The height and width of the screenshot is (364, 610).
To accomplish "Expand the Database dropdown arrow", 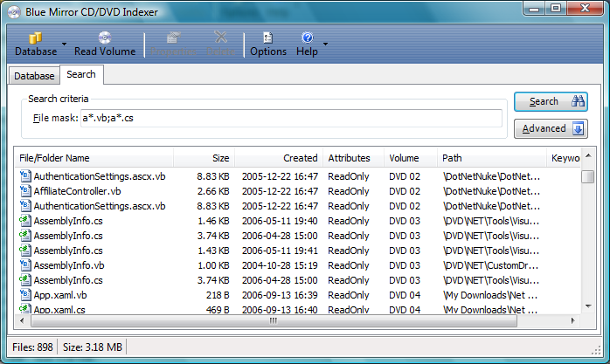I will click(x=64, y=44).
